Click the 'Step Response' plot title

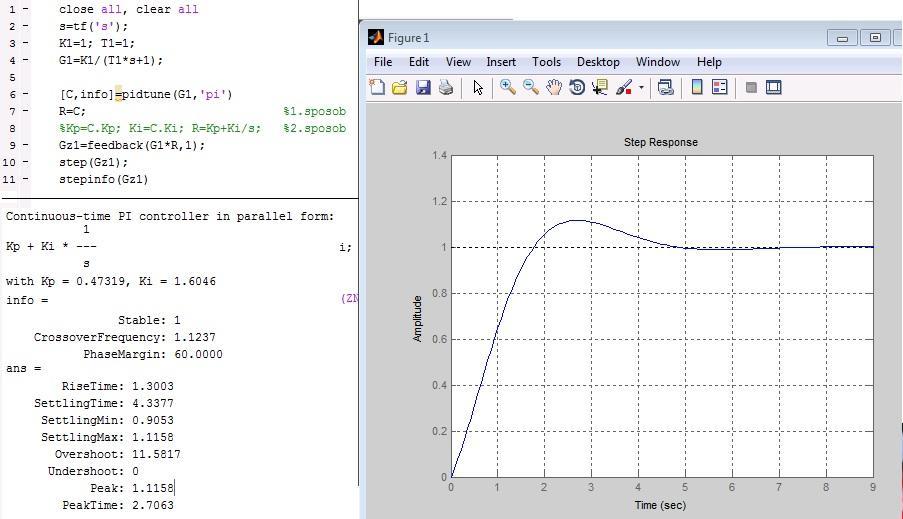(x=661, y=142)
